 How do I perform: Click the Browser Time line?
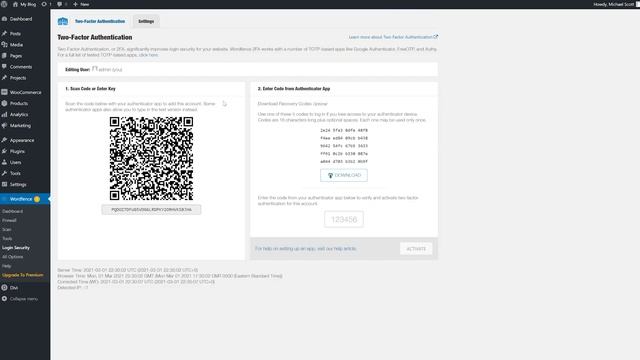click(170, 276)
